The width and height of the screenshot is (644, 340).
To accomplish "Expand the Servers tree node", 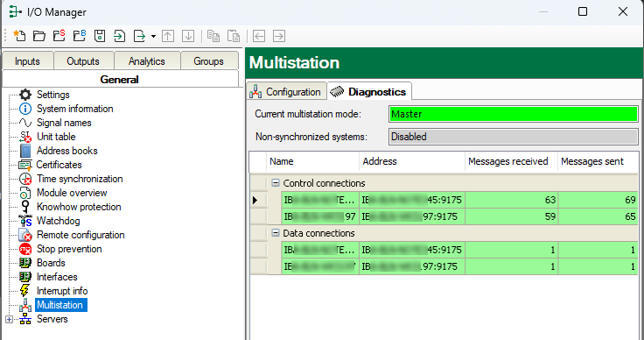I will (x=9, y=319).
